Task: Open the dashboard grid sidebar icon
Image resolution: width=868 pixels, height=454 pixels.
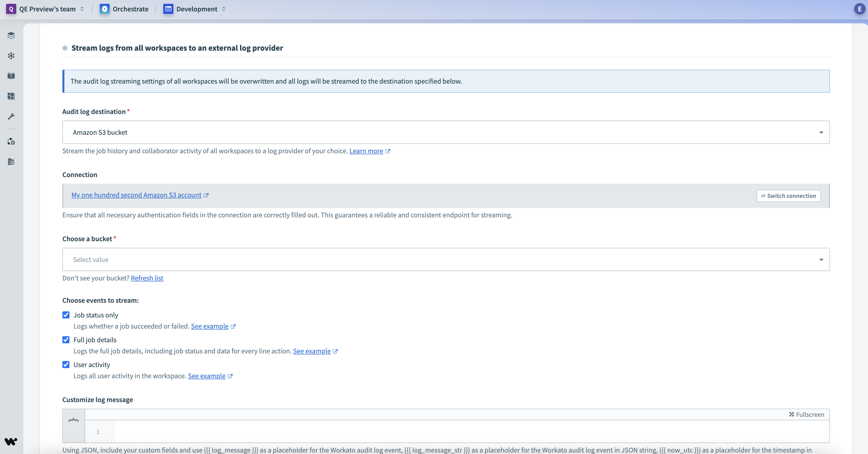Action: pyautogui.click(x=11, y=96)
